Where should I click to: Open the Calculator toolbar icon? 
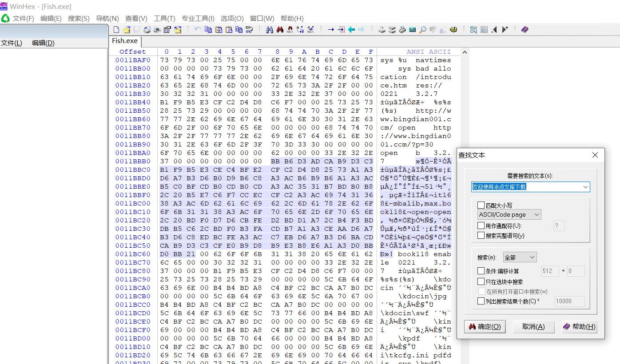(412, 30)
